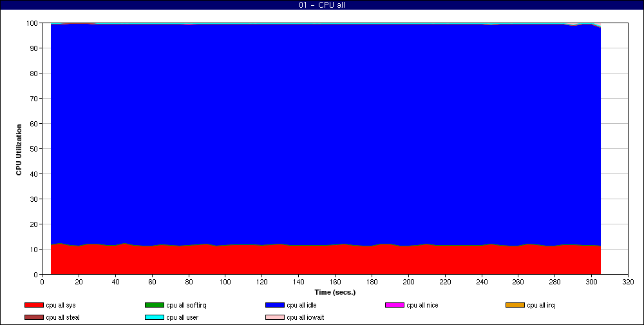Click the 50 tick label on the utilization axis
This screenshot has width=644, height=325.
[x=33, y=149]
